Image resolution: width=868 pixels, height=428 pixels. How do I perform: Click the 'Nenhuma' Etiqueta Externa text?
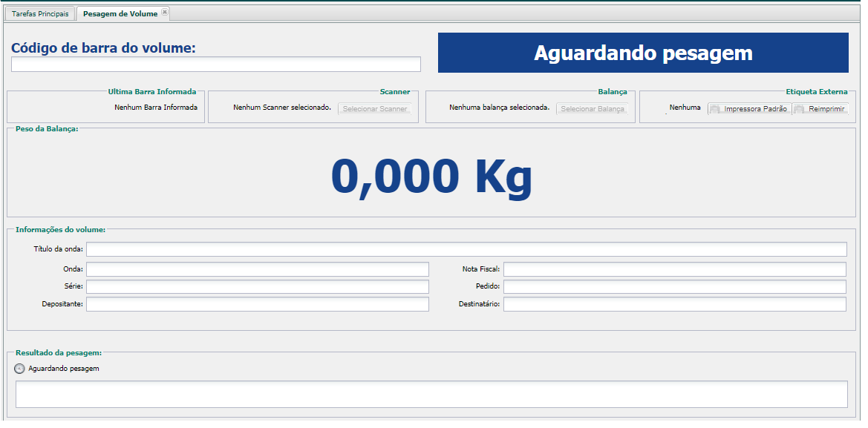685,108
